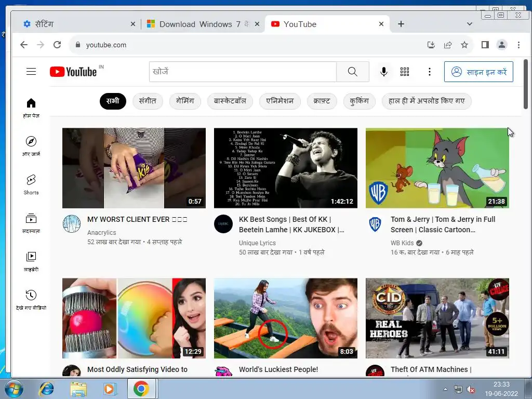Select the 'सभी' filter chip

click(x=113, y=101)
